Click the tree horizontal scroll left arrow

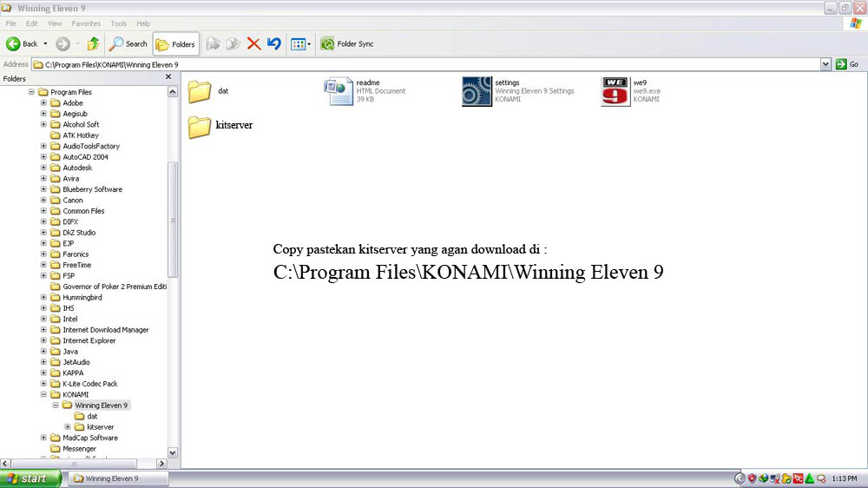click(5, 463)
